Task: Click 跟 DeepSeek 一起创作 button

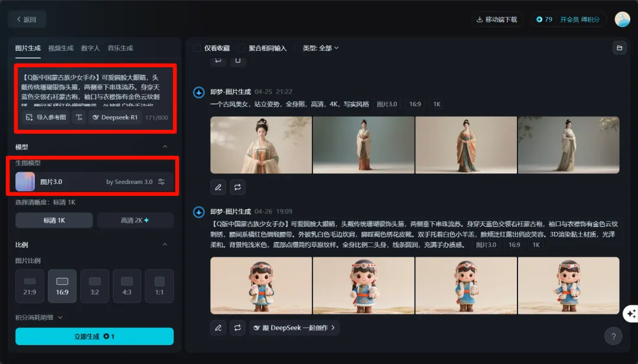Action: pyautogui.click(x=294, y=328)
